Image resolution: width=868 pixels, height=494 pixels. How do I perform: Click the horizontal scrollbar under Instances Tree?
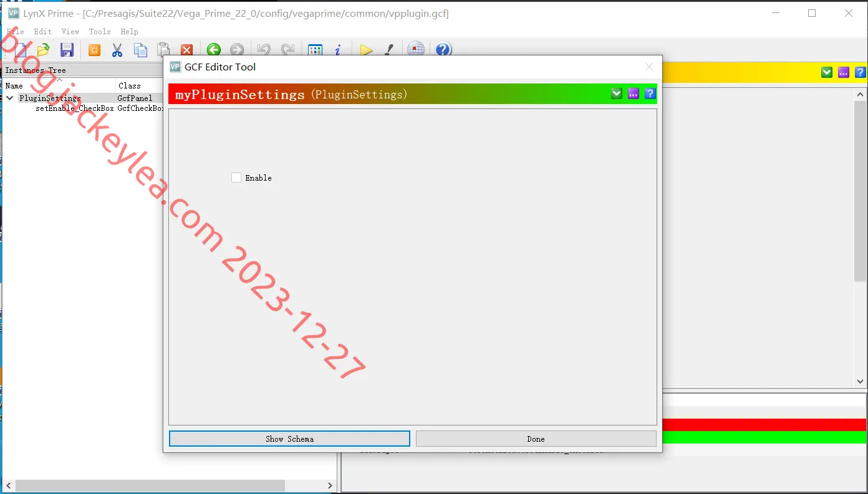click(170, 485)
